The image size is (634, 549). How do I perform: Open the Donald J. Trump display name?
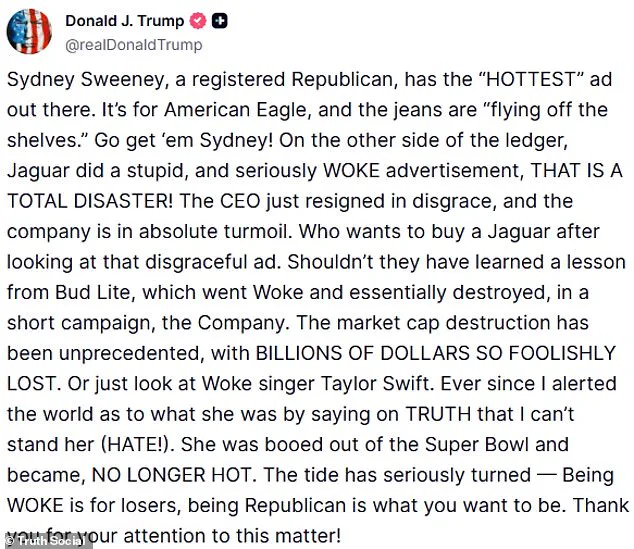125,21
